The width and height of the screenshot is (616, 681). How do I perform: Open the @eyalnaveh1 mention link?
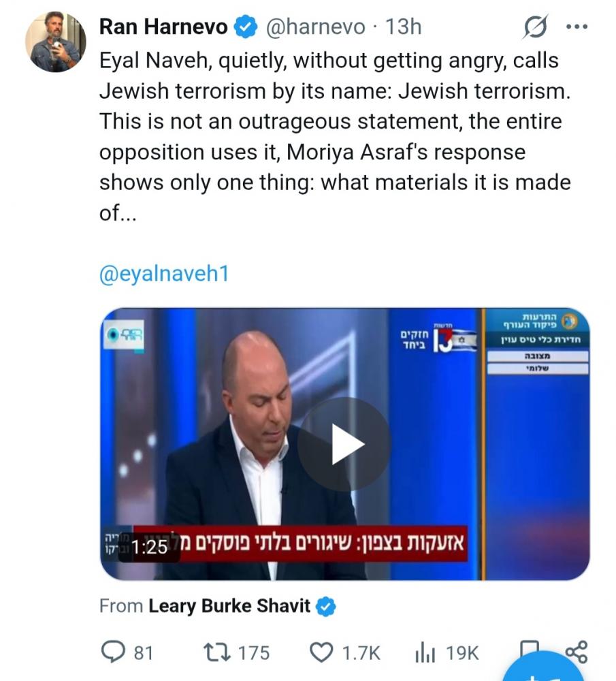[x=163, y=274]
